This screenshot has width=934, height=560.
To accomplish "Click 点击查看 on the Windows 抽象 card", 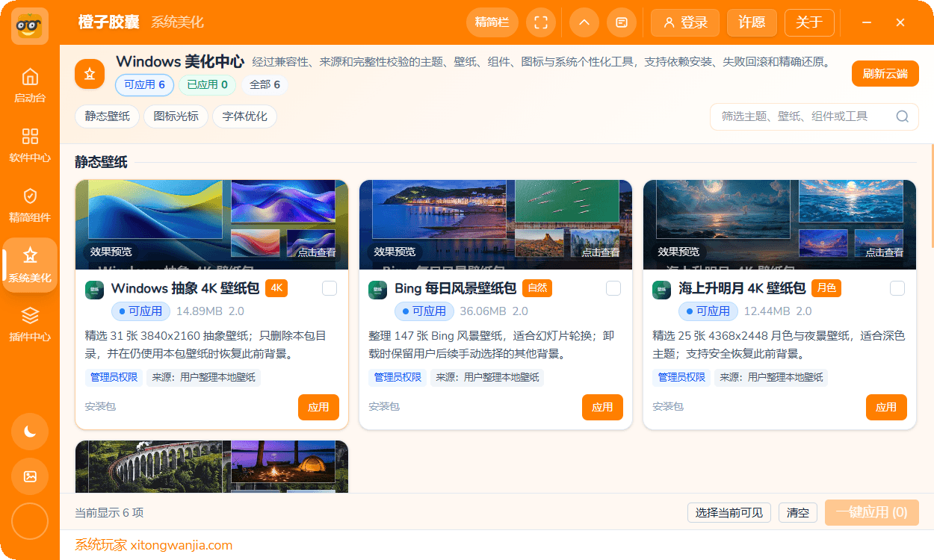I will tap(317, 252).
